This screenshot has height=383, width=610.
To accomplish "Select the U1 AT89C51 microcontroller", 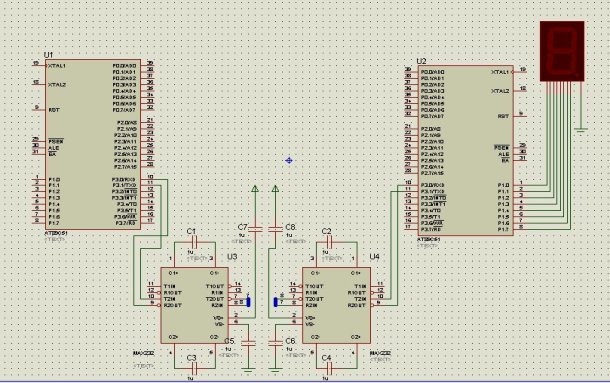I will pyautogui.click(x=93, y=144).
